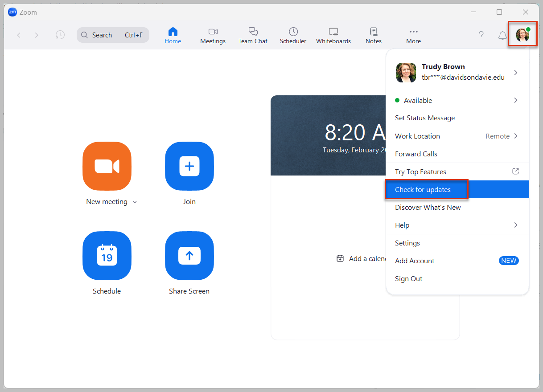
Task: Maximize the Zoom window
Action: 499,12
